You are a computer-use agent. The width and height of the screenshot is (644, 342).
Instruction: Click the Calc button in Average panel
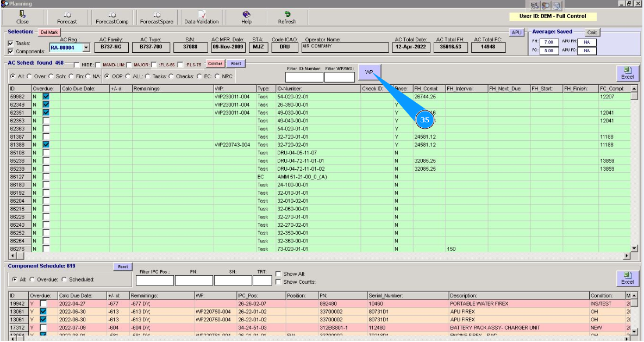592,33
